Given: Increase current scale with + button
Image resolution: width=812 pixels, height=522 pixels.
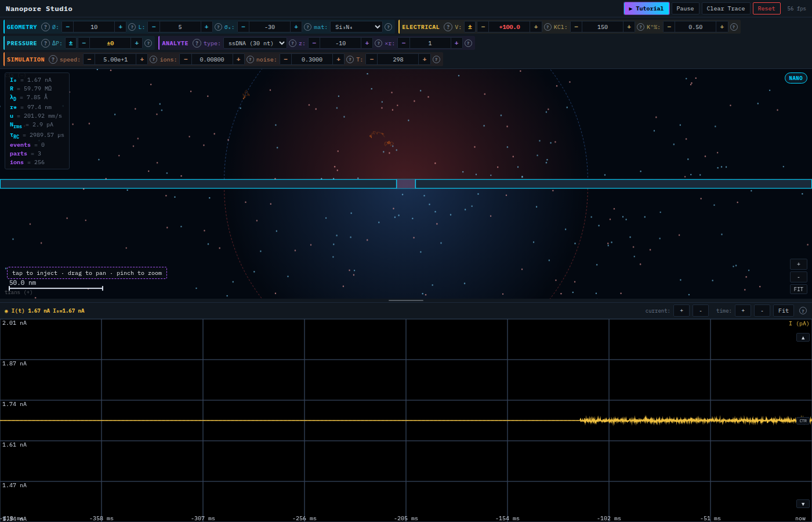Looking at the screenshot, I should pyautogui.click(x=681, y=311).
